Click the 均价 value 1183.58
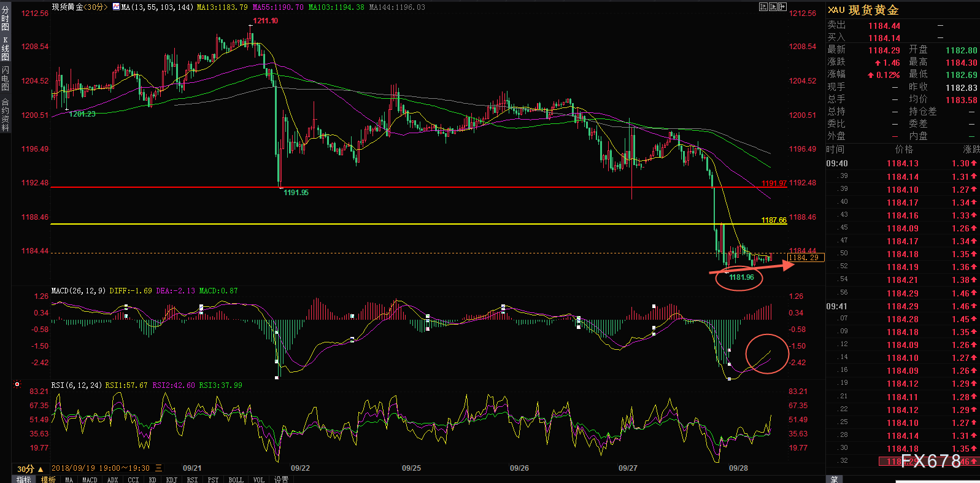 click(962, 100)
